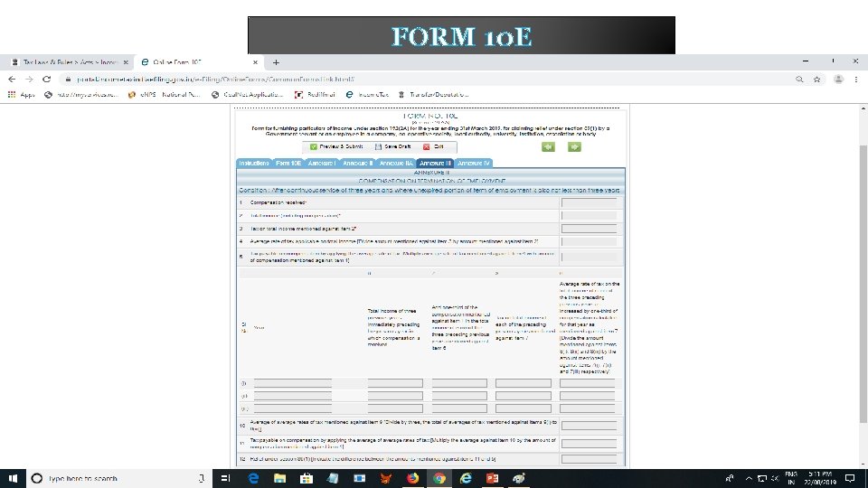Close the Tax Laws & Rules browser tab
Viewport: 868px width, 488px height.
[x=126, y=62]
